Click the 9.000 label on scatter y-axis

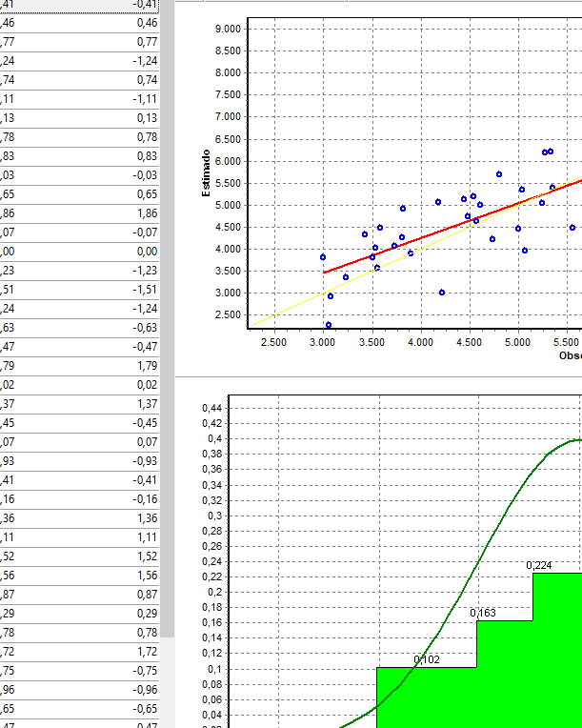coord(228,29)
